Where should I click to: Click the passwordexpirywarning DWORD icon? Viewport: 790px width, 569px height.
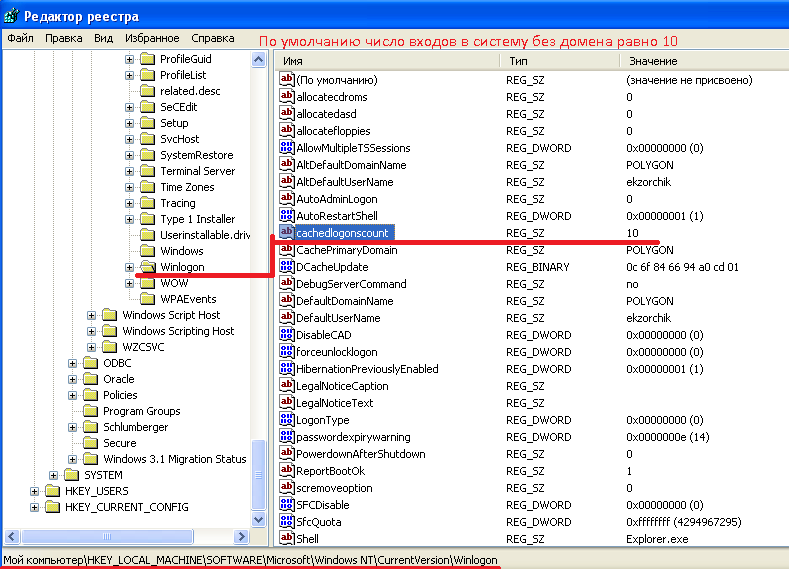(287, 436)
